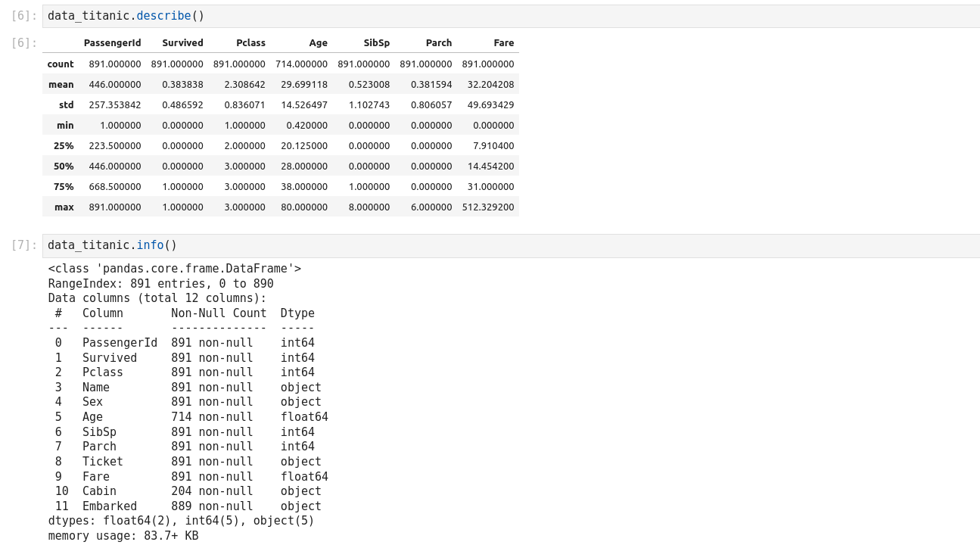This screenshot has width=980, height=545.
Task: Select the [6] input prompt beside describe cell
Action: (23, 16)
